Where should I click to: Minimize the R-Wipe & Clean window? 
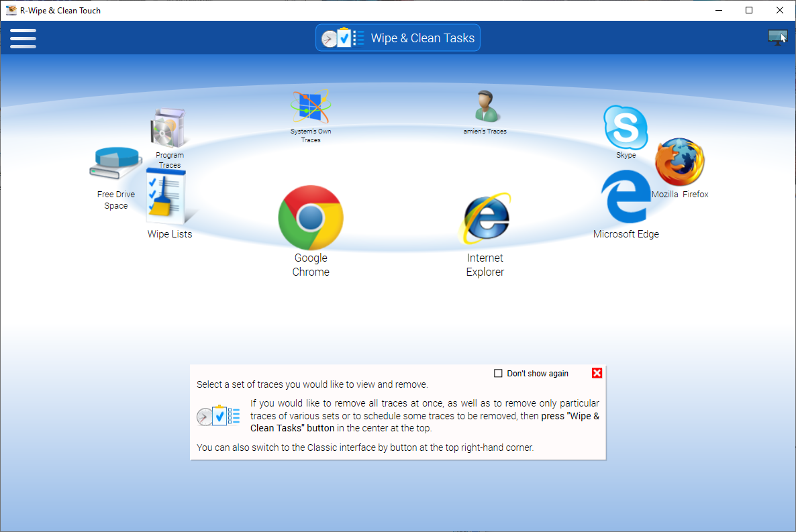[719, 10]
